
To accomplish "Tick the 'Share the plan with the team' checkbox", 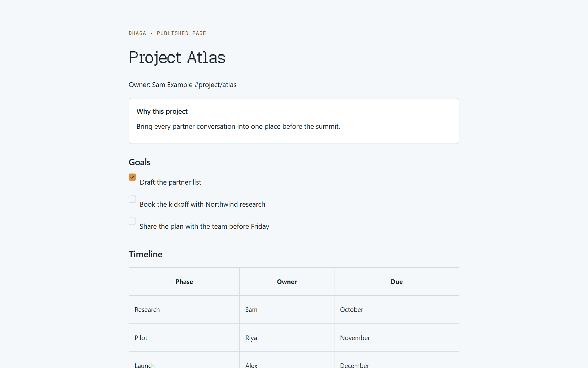I will (x=132, y=221).
